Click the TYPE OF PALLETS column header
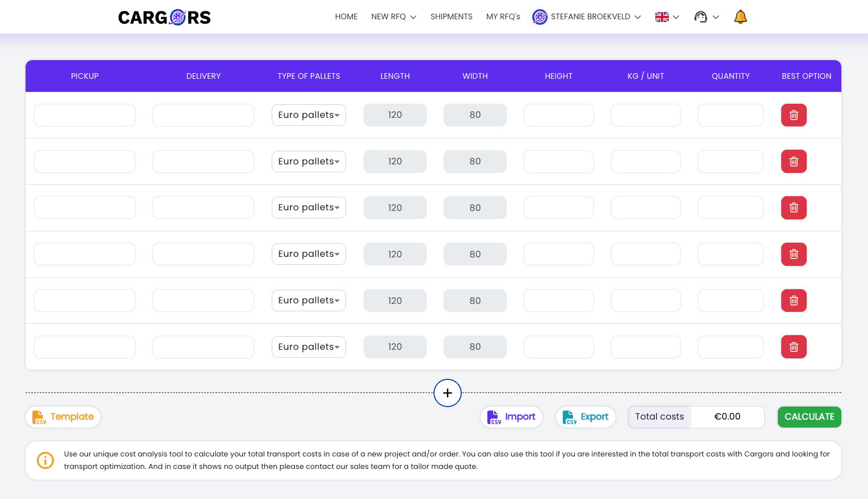This screenshot has height=499, width=868. point(309,76)
